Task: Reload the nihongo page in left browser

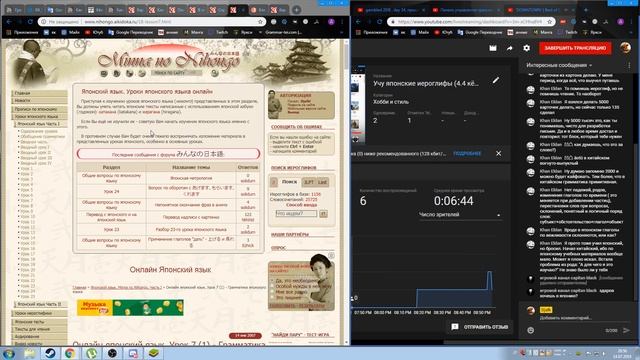Action: pos(30,22)
